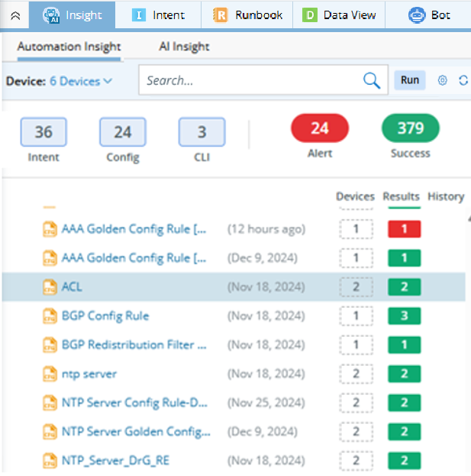Viewport: 471px width, 476px height.
Task: Select the AI Insight subtab
Action: 184,47
